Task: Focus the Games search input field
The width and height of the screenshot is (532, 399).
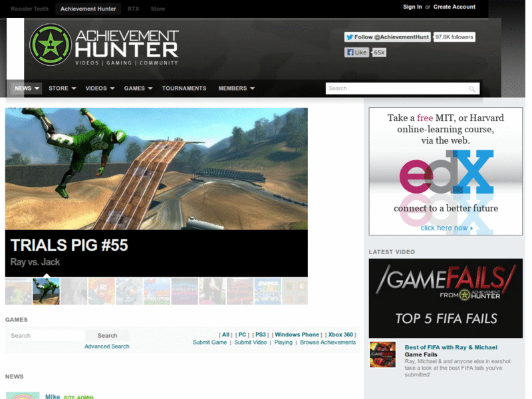Action: tap(46, 336)
